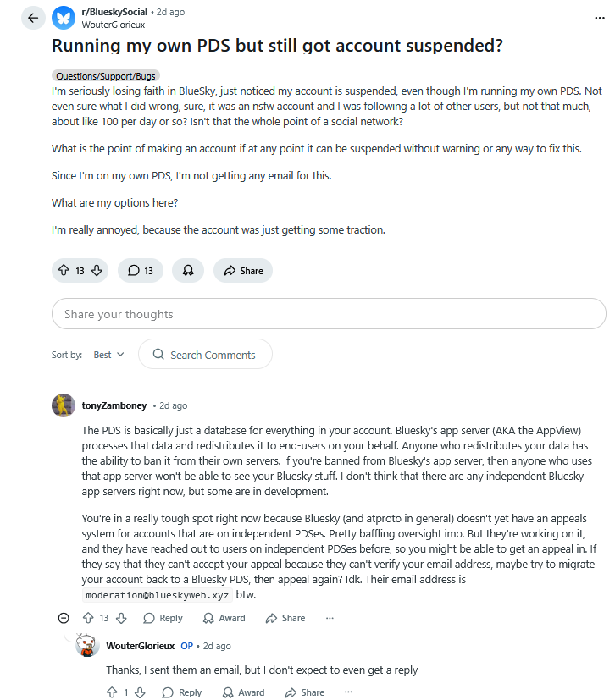615x700 pixels.
Task: Downvote WouterGlorieux's reply comment
Action: 141,692
